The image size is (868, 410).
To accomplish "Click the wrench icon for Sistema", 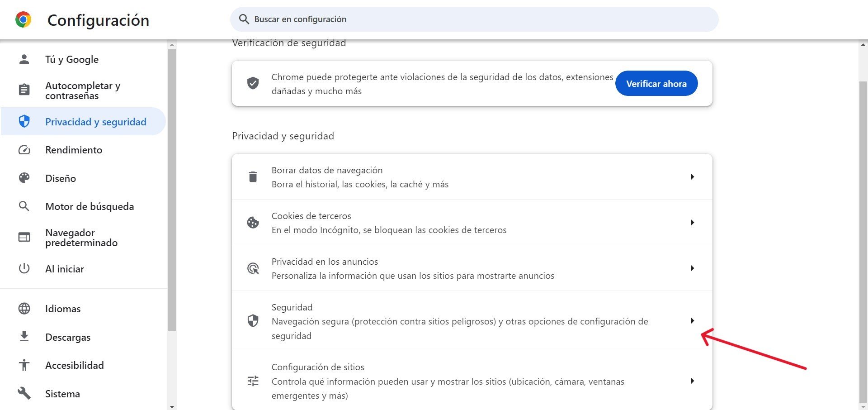I will tap(24, 393).
